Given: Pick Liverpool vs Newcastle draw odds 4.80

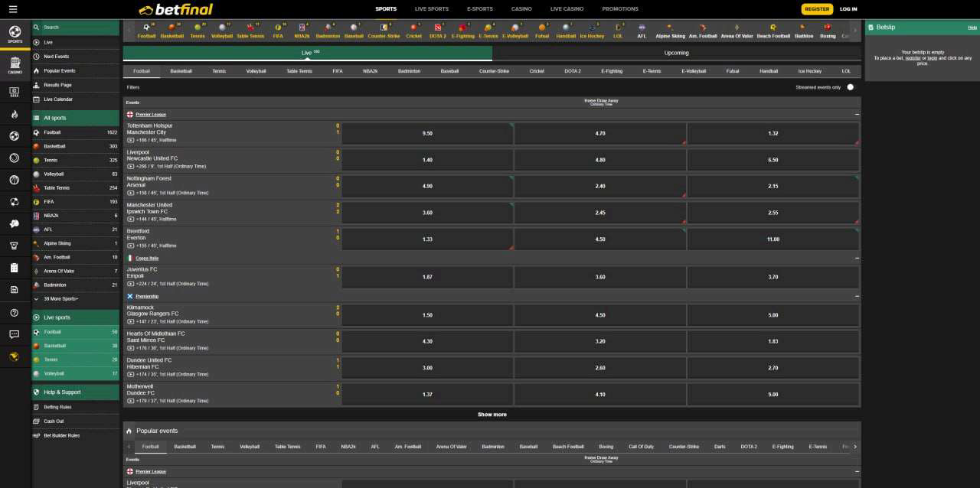Looking at the screenshot, I should pos(600,160).
